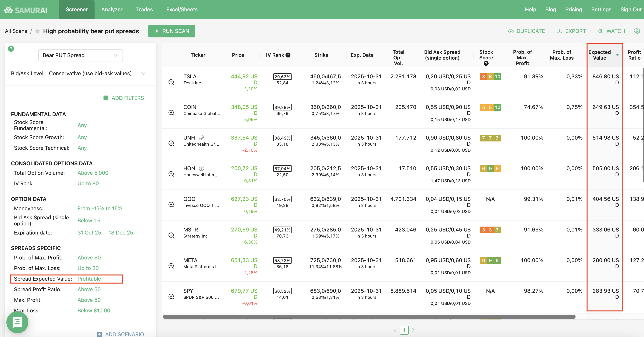644x337 pixels.
Task: Click the horizontal table scrollbar
Action: click(x=369, y=317)
